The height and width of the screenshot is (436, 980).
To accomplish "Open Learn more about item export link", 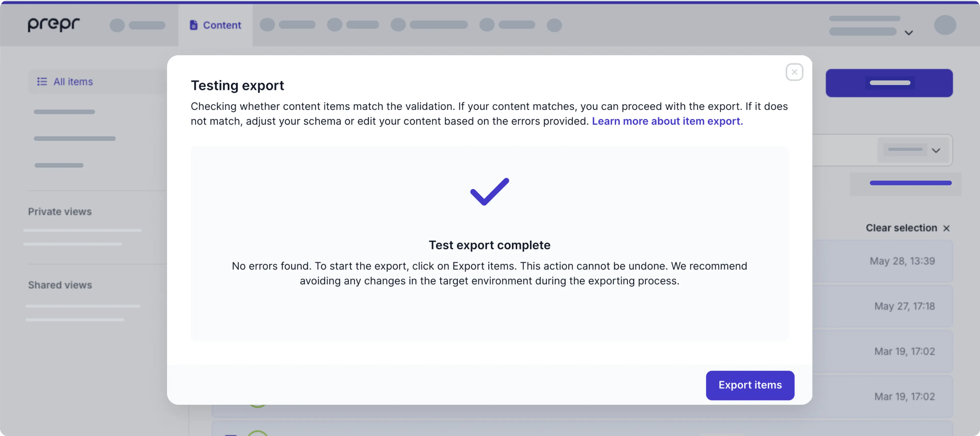I will pos(667,121).
